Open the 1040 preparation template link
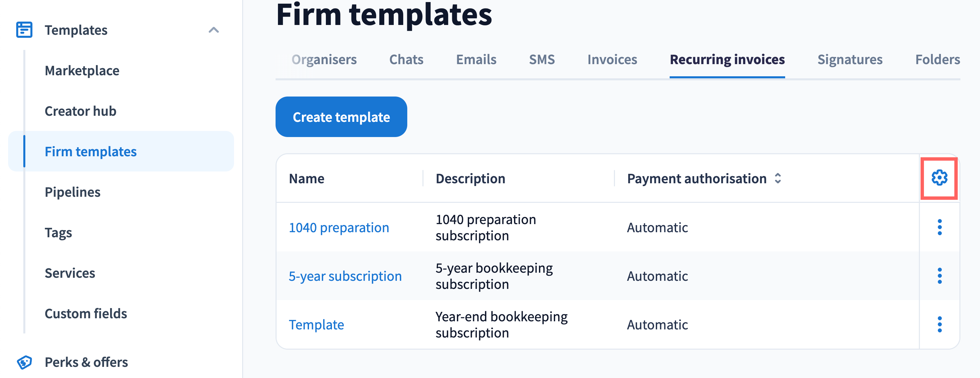 coord(339,227)
